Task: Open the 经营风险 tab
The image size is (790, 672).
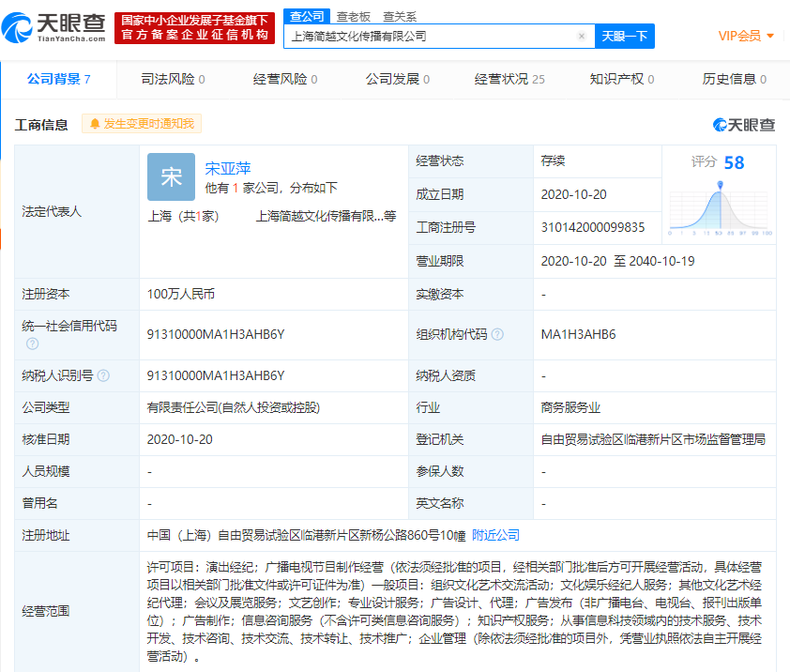Action: click(285, 79)
